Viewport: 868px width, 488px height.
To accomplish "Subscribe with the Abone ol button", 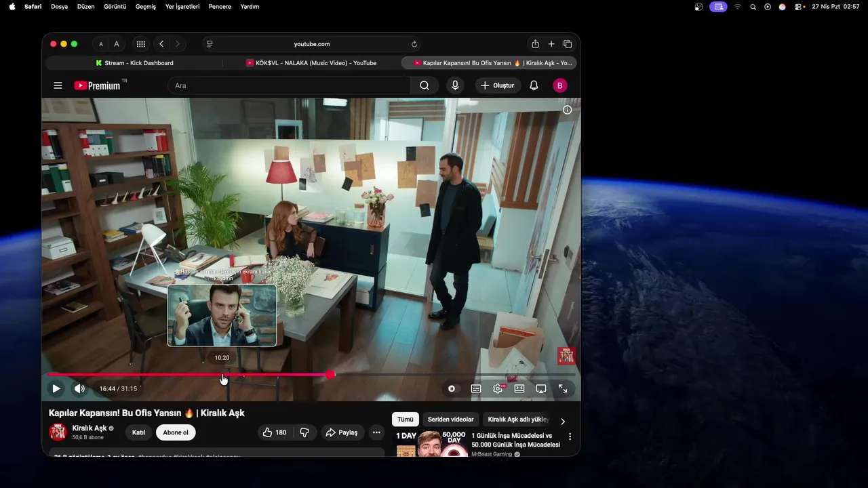I will point(176,432).
